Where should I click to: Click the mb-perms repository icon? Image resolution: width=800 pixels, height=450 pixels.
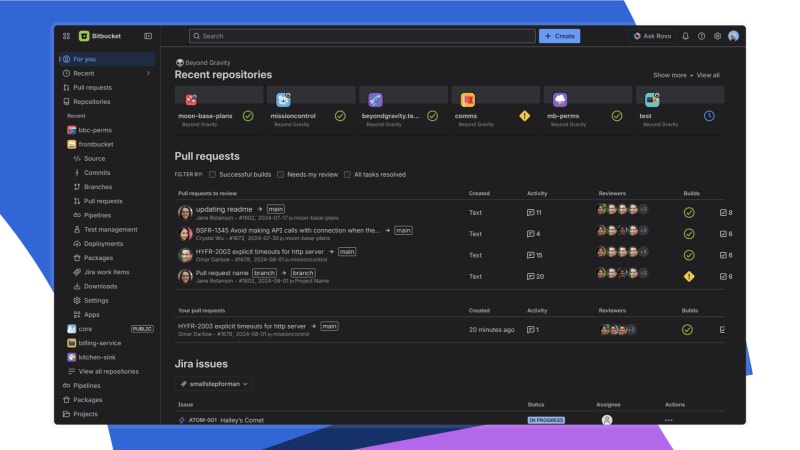(x=560, y=99)
